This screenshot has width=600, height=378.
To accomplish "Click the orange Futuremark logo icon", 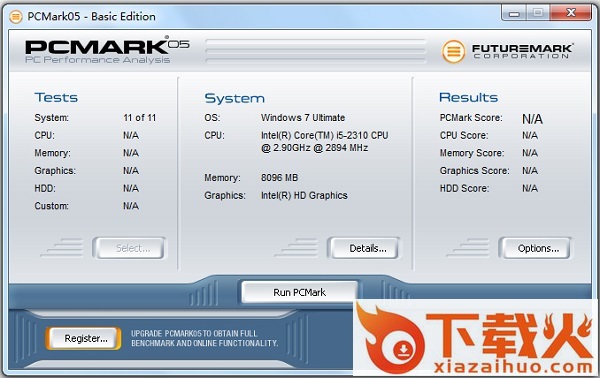I will coord(453,51).
